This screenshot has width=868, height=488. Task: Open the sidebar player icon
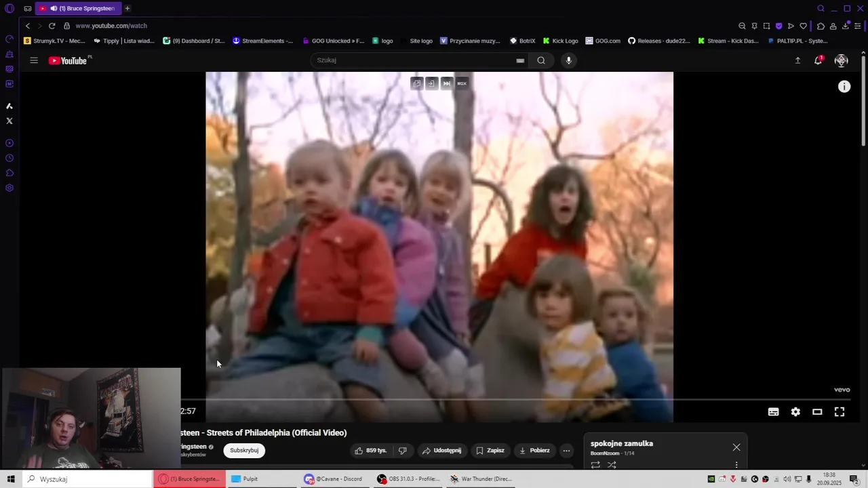[9, 143]
